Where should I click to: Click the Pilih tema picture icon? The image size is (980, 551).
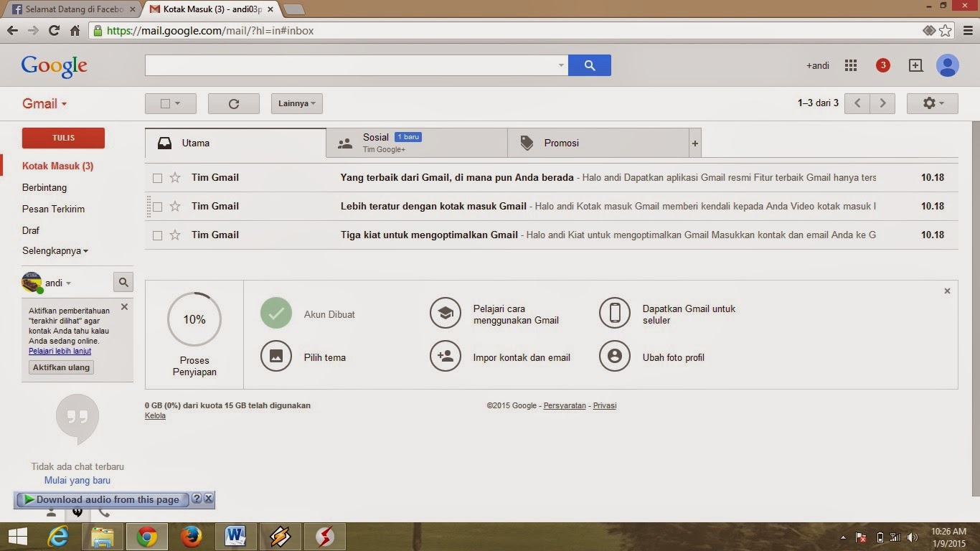click(276, 356)
